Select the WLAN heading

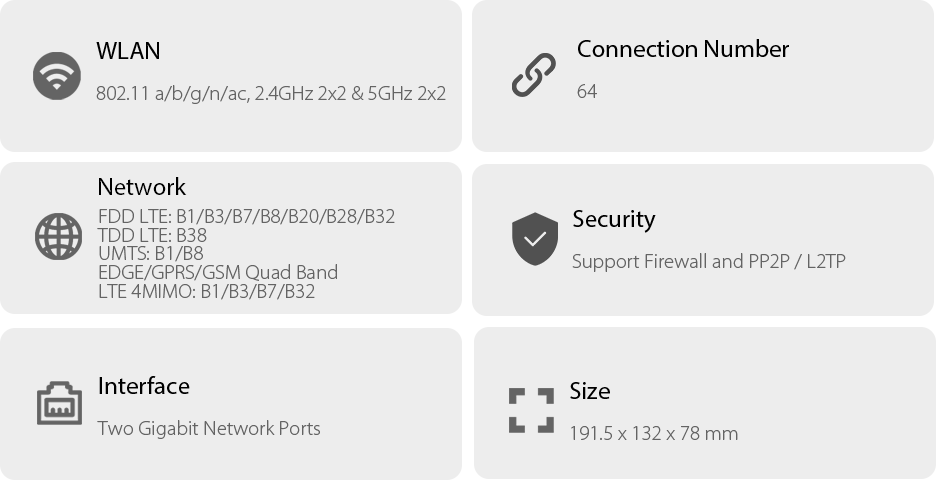pos(128,51)
